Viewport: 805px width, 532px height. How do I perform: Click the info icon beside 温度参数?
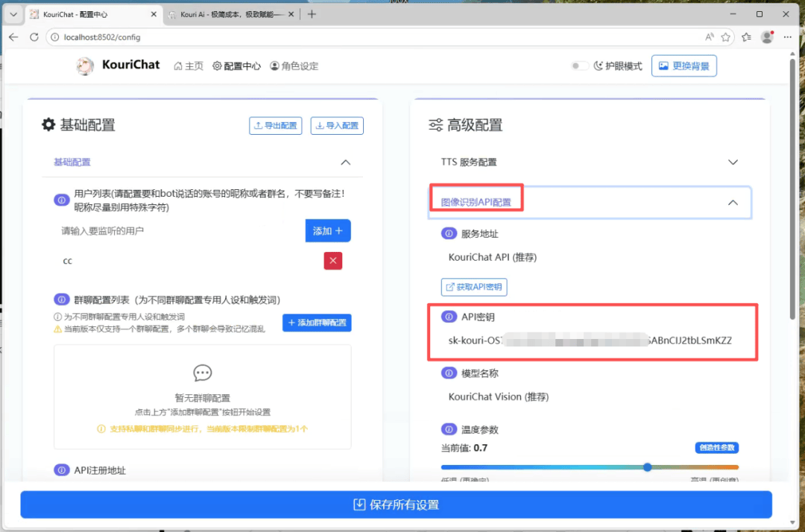pos(449,429)
